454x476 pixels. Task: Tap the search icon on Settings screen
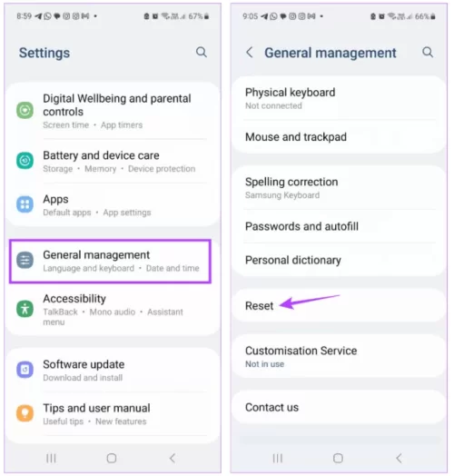202,52
